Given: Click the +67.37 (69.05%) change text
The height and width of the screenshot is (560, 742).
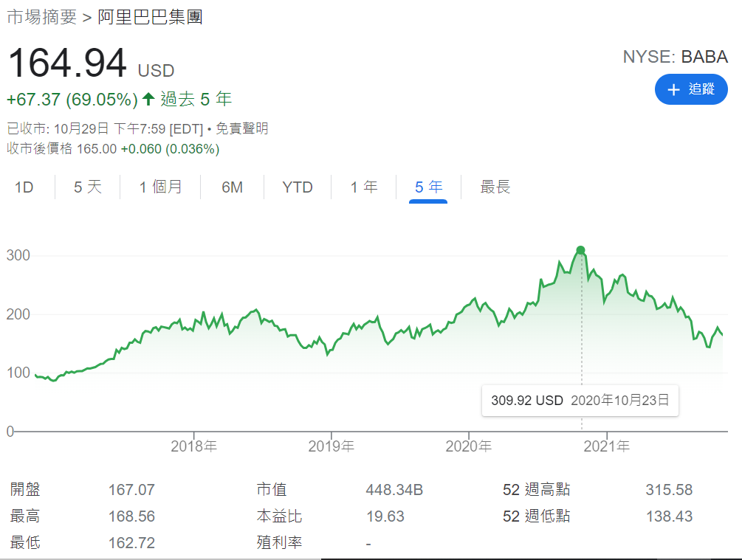Looking at the screenshot, I should [72, 100].
